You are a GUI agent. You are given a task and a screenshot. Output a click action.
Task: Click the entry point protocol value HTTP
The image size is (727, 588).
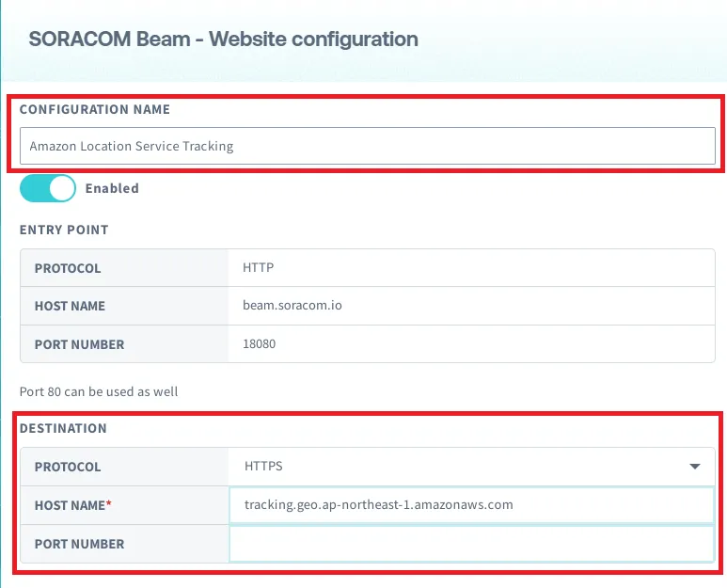coord(259,267)
